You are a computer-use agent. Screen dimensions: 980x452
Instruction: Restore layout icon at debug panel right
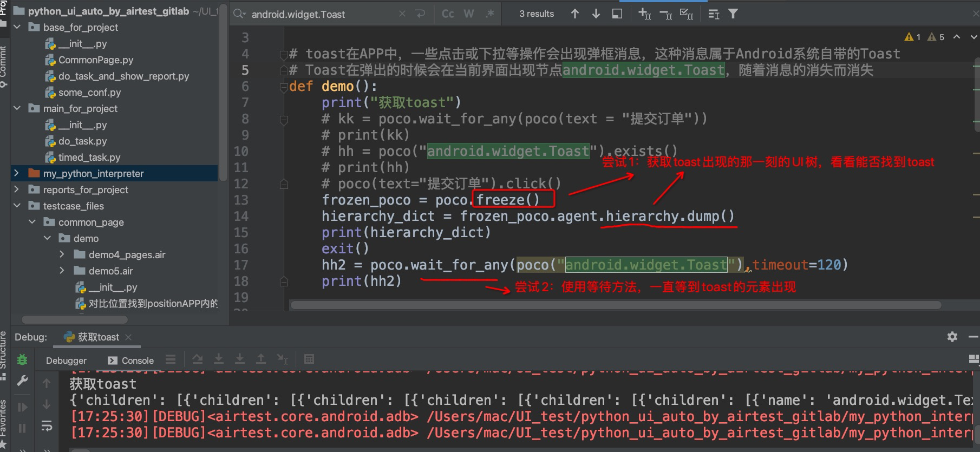[x=974, y=359]
